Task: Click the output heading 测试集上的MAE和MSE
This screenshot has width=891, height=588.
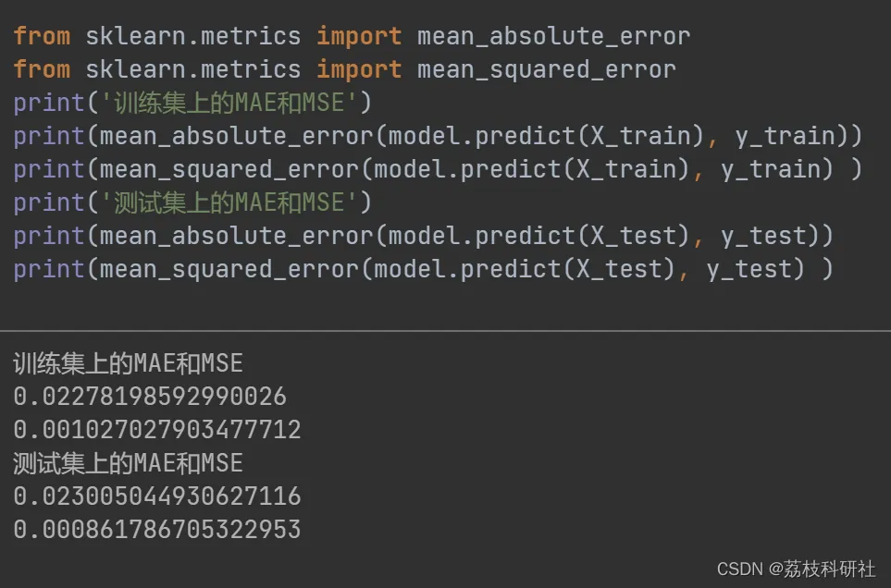Action: coord(129,463)
